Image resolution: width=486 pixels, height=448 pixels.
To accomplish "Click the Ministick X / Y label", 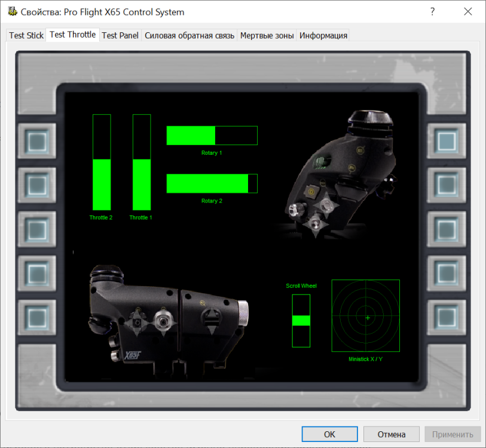I will (x=366, y=359).
